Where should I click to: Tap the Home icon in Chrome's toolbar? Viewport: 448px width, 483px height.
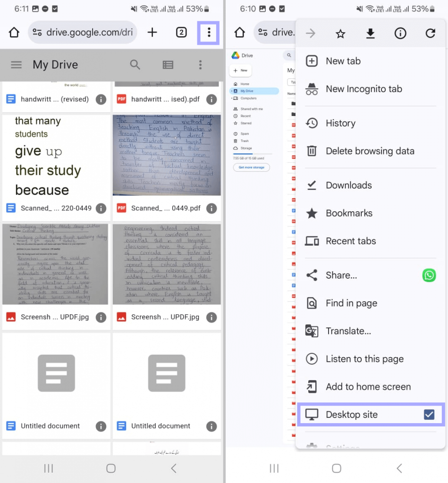pos(14,33)
